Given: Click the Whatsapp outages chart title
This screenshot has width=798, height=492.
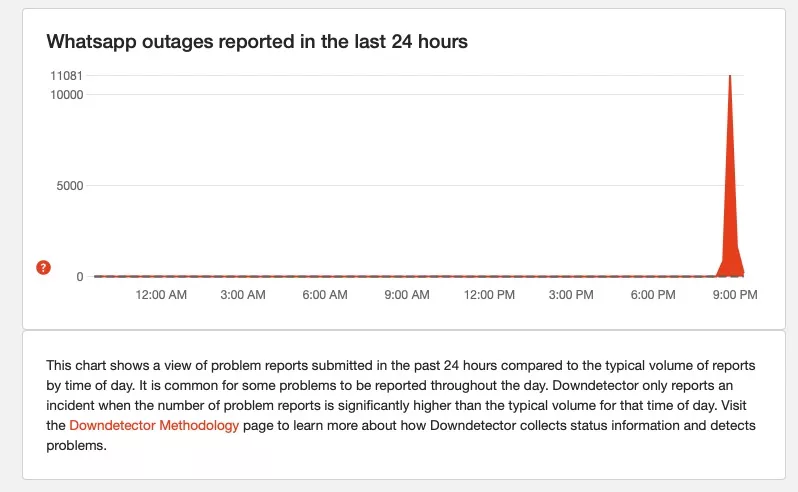Looking at the screenshot, I should click(x=258, y=41).
